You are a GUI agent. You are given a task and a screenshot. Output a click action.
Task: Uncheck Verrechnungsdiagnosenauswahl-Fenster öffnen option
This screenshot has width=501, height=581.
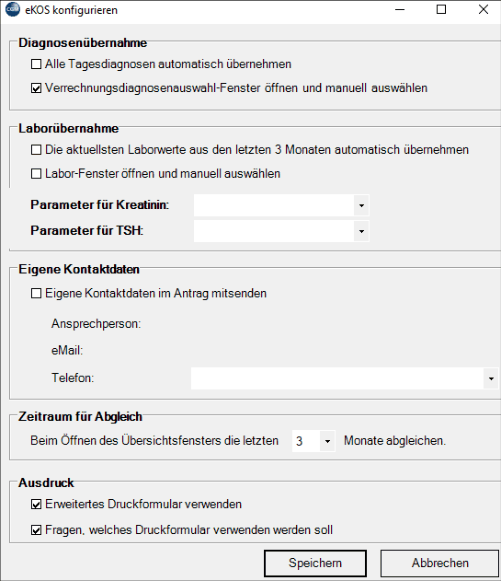click(x=36, y=88)
